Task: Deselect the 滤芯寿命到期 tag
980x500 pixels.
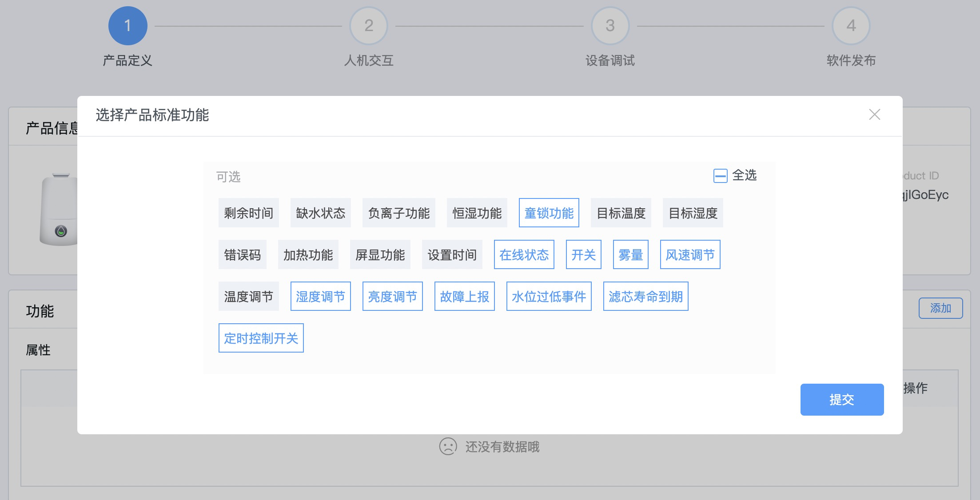Action: pos(645,297)
